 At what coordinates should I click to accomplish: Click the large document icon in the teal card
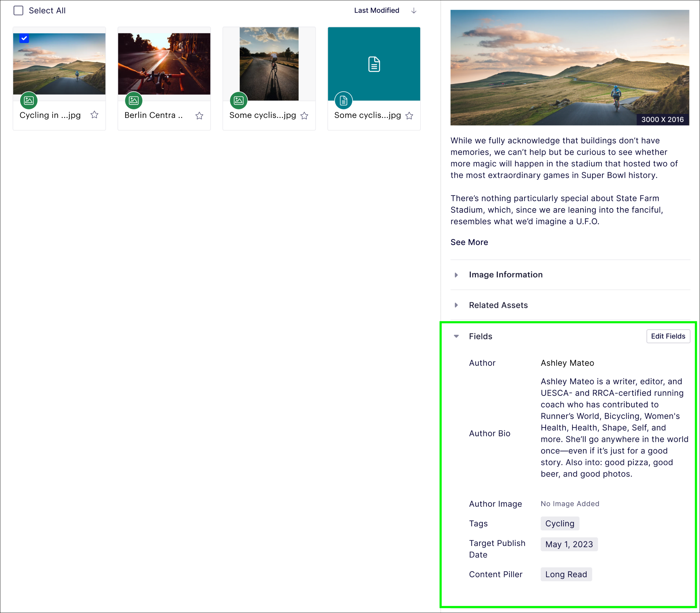point(374,64)
